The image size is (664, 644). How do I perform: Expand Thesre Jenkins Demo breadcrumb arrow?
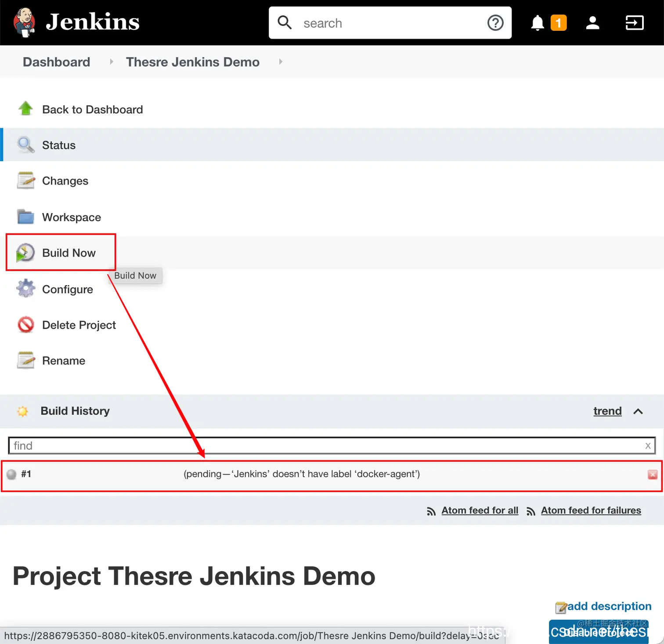tap(281, 62)
